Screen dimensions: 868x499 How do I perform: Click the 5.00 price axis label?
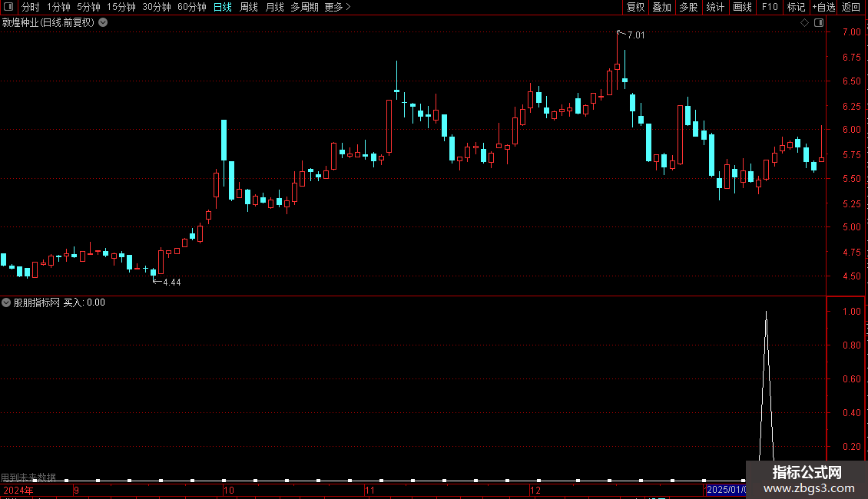pyautogui.click(x=851, y=227)
